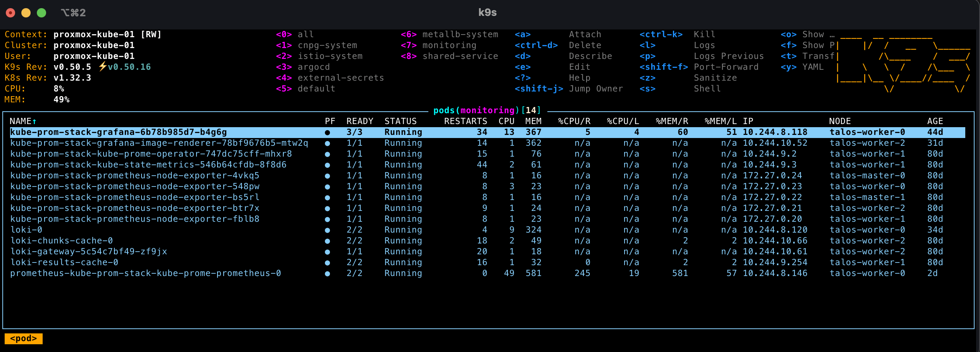Click the Port-Forward shortcut hint
Image resolution: width=980 pixels, height=352 pixels.
pos(726,67)
